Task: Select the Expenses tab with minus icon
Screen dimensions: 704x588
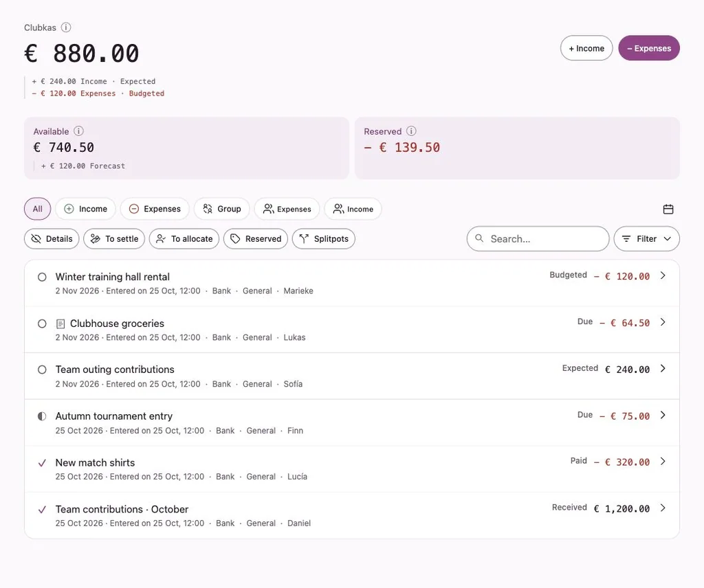Action: coord(155,209)
